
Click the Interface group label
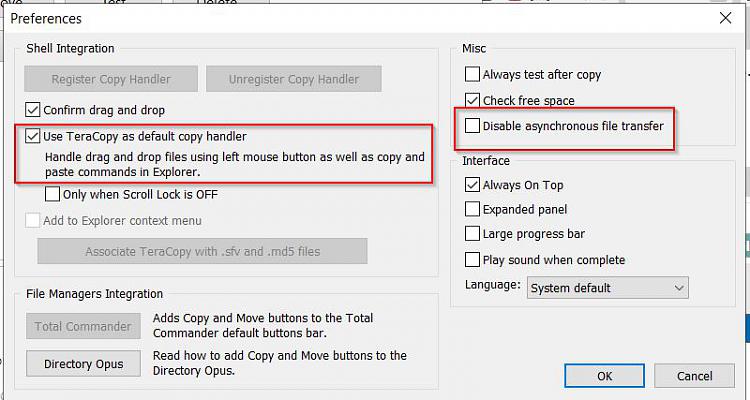point(486,161)
